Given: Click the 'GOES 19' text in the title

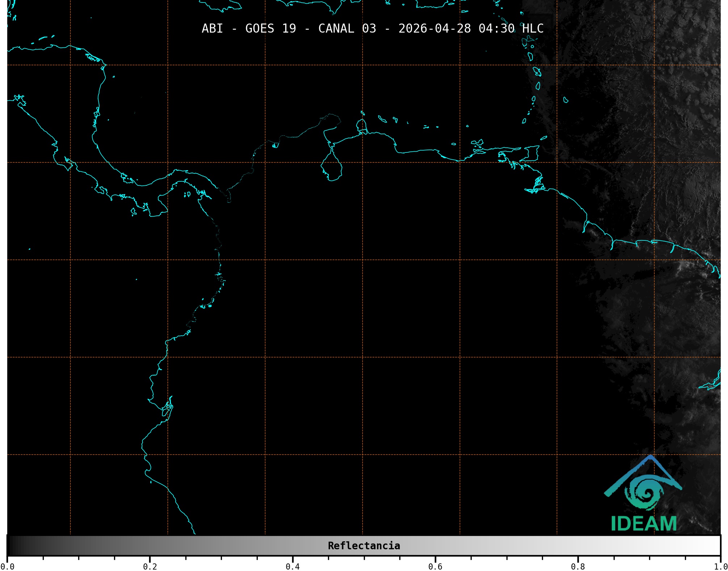Looking at the screenshot, I should 270,29.
